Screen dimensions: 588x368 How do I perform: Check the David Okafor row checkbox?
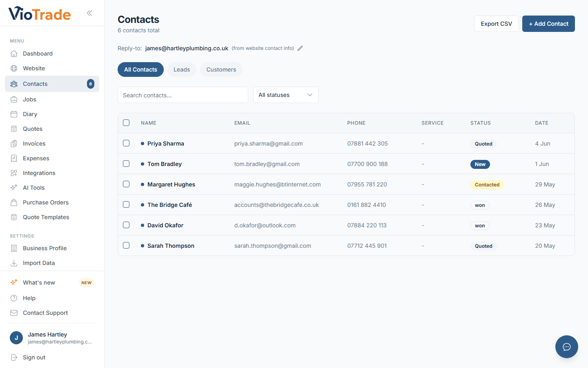click(126, 225)
